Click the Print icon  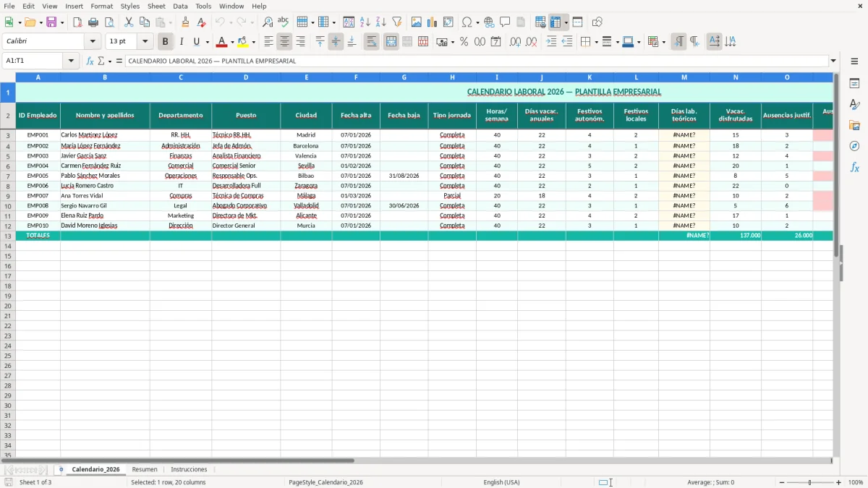click(93, 22)
